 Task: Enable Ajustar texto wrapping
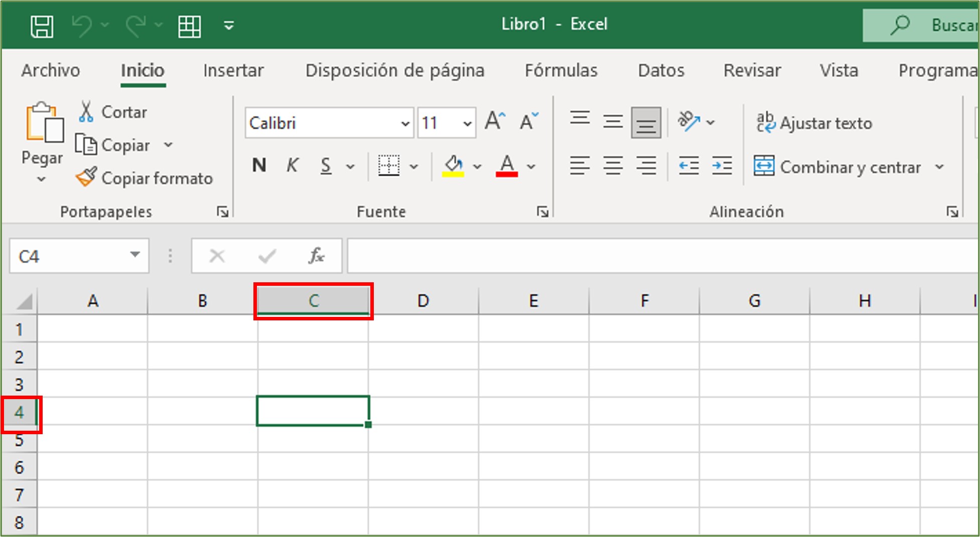point(814,123)
